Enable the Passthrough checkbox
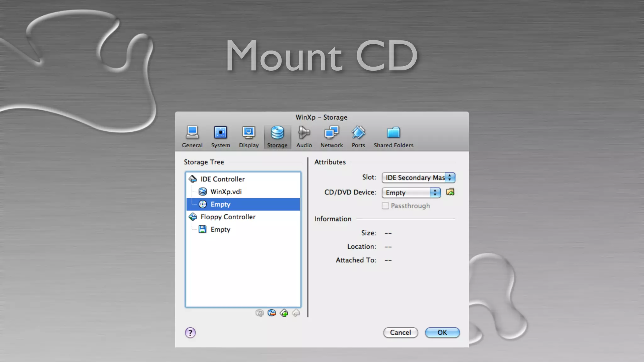Image resolution: width=644 pixels, height=362 pixels. [385, 206]
